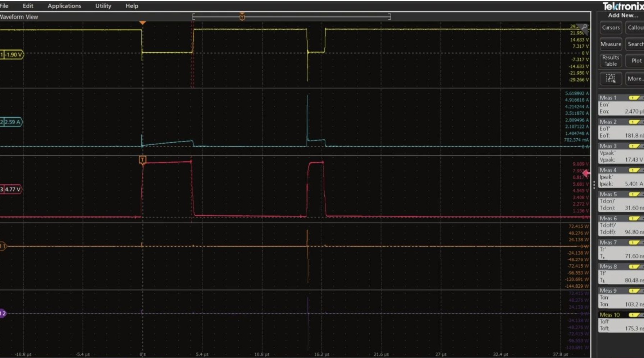Click the Plot button
Screen dimensions: 644x358
[635, 61]
